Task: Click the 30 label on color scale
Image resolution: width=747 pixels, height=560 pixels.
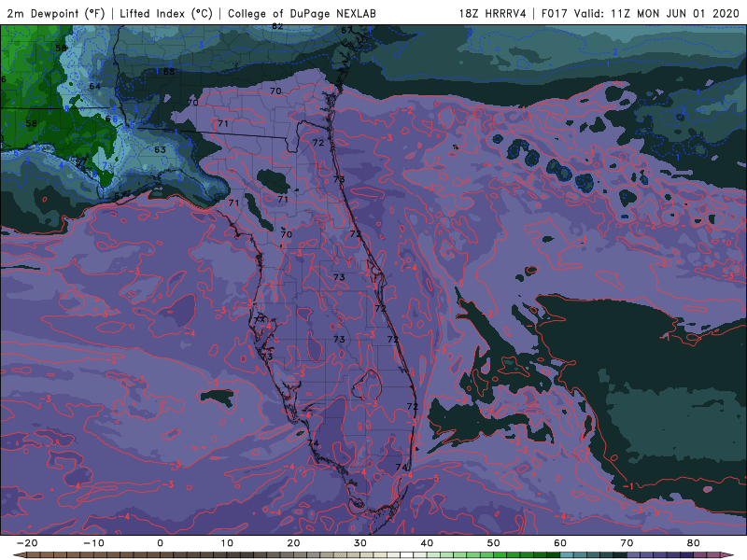Action: [360, 543]
